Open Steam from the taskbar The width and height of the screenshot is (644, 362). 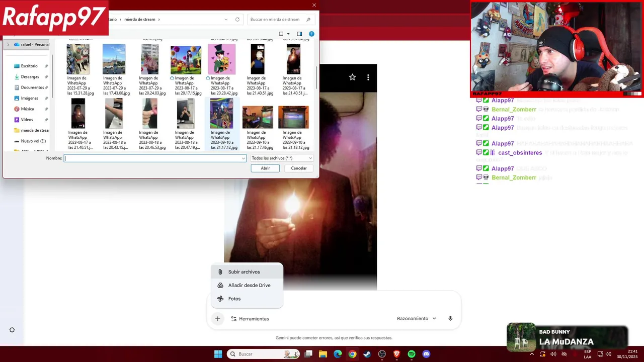pos(367,354)
